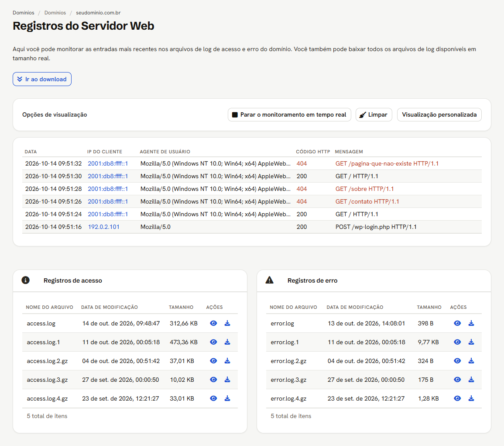The image size is (504, 446).
Task: Click CÓDIGO HTTP column header
Action: (x=313, y=152)
